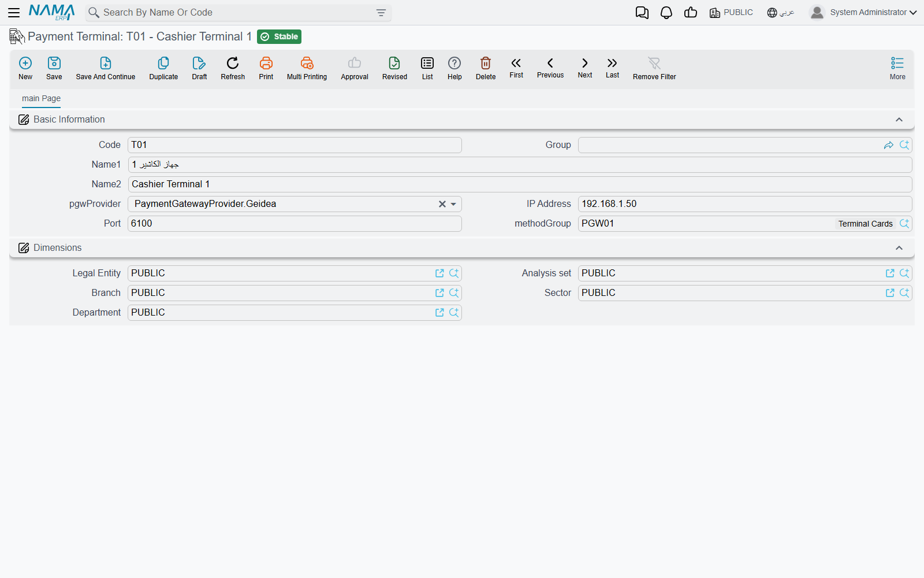924x578 pixels.
Task: Open search filter options in search bar
Action: click(x=381, y=13)
